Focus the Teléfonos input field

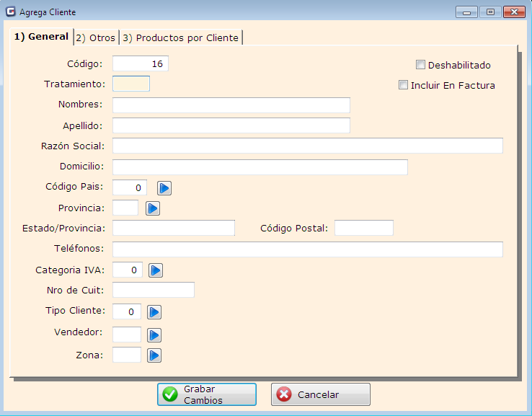click(x=307, y=249)
